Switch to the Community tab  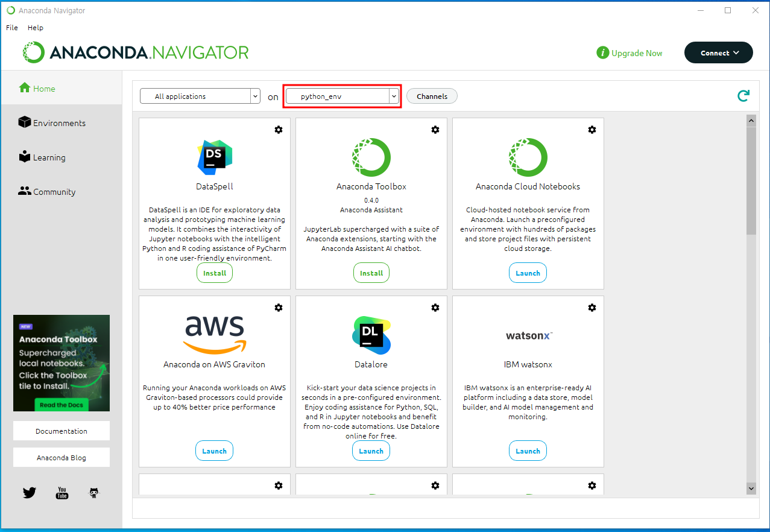tap(61, 192)
